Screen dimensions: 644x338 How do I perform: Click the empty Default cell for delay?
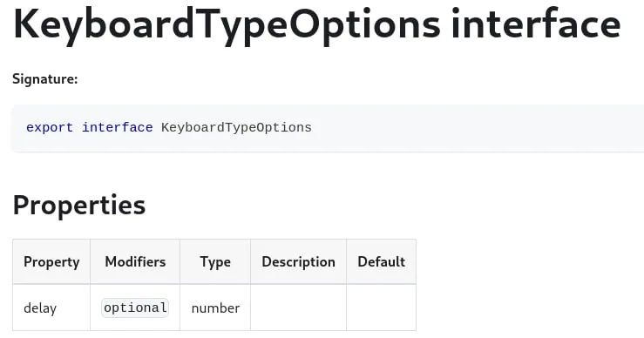click(x=381, y=308)
